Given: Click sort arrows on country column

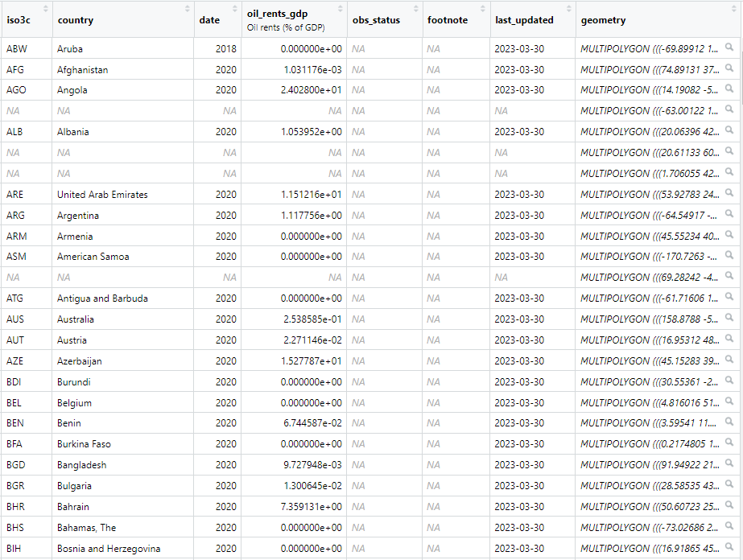Looking at the screenshot, I should 188,9.
